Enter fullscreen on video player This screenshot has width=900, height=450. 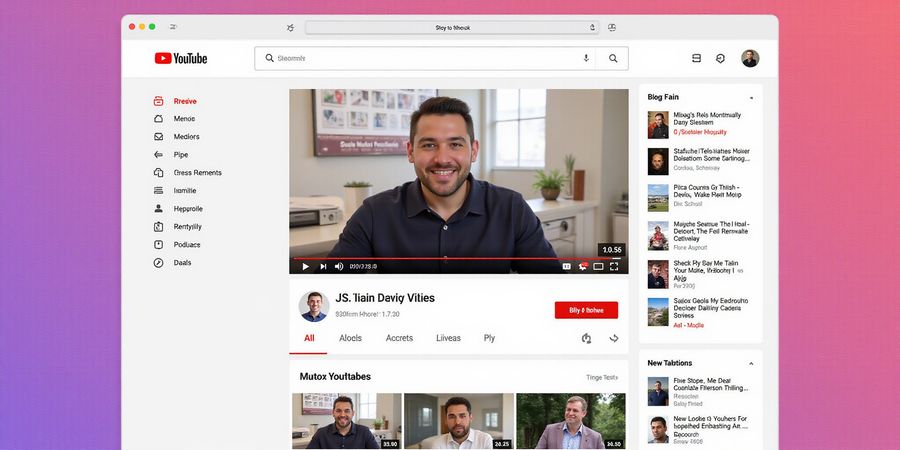(614, 266)
